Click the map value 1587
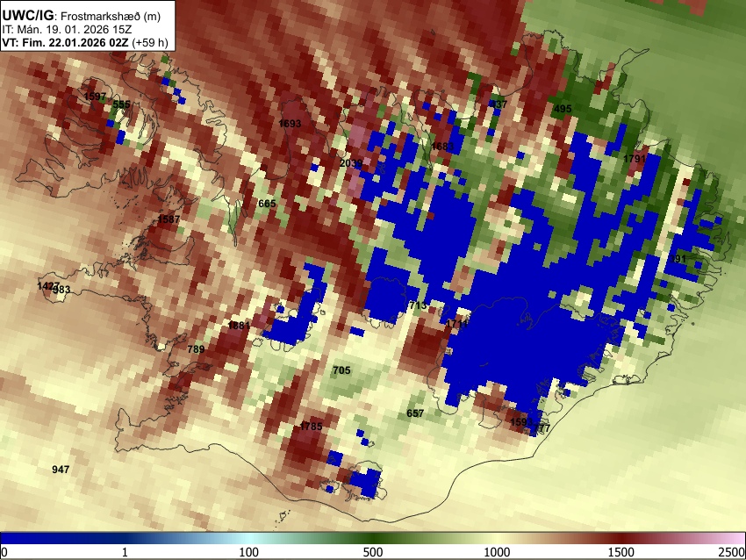 [169, 219]
